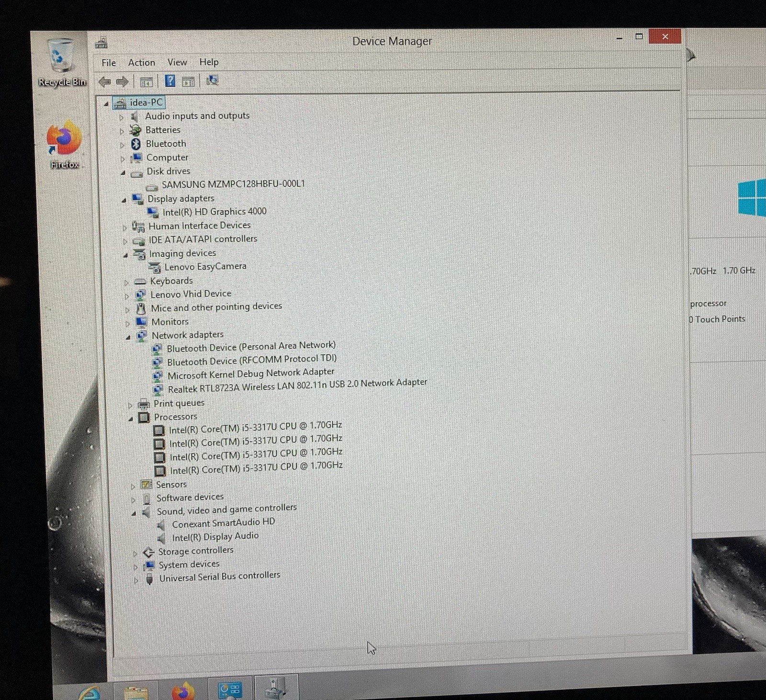The width and height of the screenshot is (766, 700).
Task: Select the Recycle Bin desktop icon
Action: click(x=61, y=63)
